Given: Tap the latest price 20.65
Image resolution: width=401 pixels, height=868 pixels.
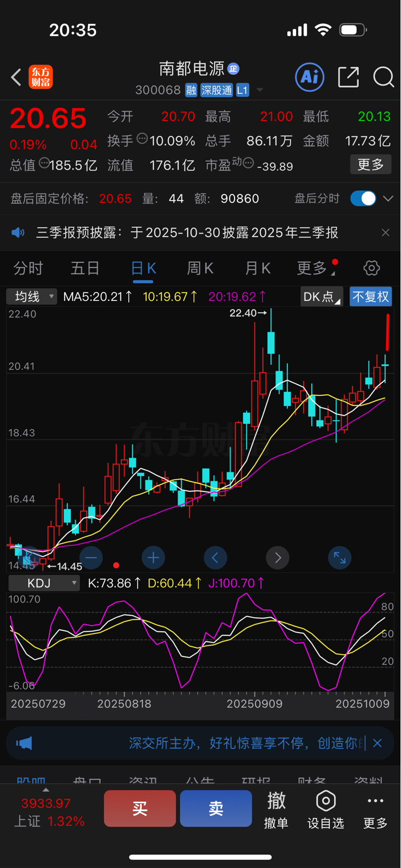Looking at the screenshot, I should coord(48,118).
